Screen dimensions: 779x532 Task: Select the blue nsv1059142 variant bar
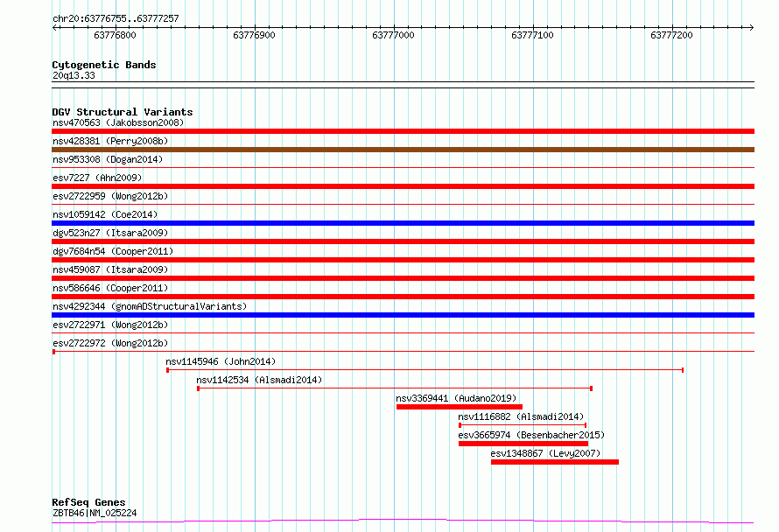pyautogui.click(x=403, y=223)
